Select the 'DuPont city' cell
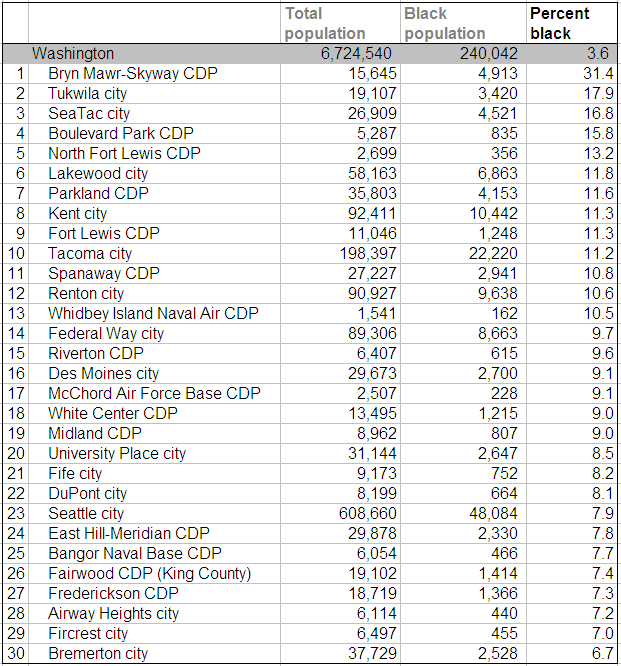The height and width of the screenshot is (666, 621). coord(154,493)
